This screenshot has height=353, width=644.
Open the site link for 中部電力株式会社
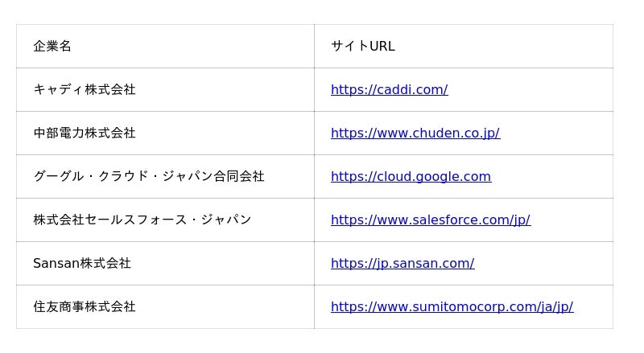click(415, 133)
